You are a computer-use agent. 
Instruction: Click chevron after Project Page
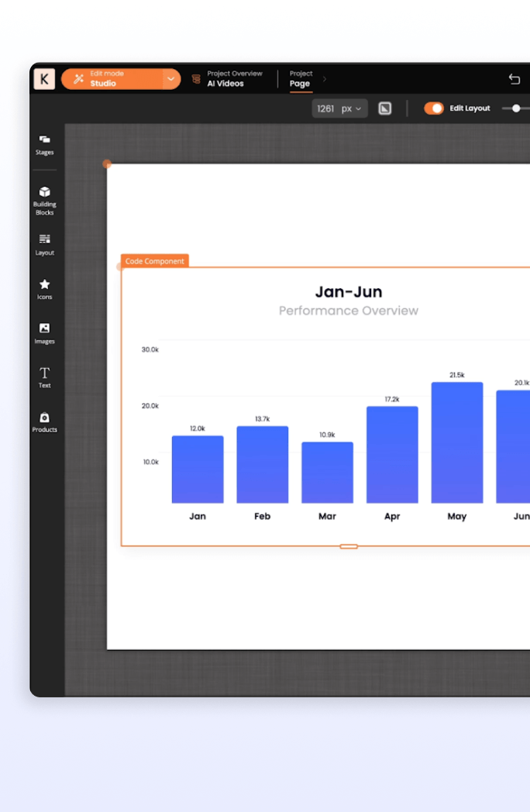click(x=325, y=79)
